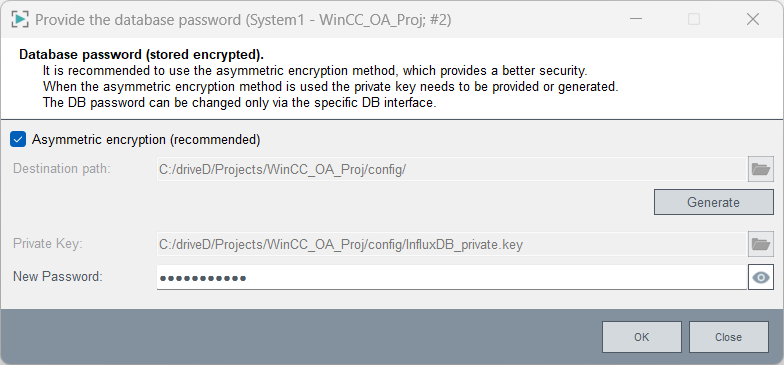Click the WinCC OA icon in title bar
Image resolution: width=784 pixels, height=365 pixels.
click(20, 20)
